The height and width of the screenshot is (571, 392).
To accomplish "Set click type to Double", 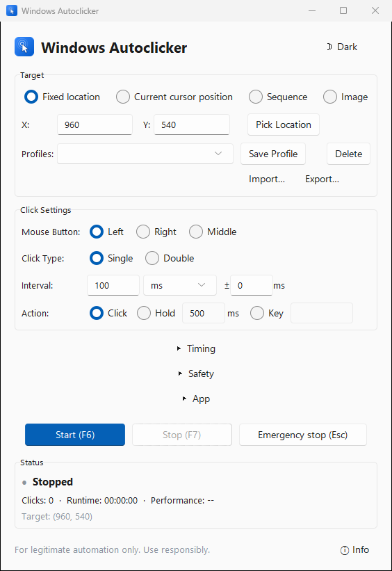I will tap(170, 258).
